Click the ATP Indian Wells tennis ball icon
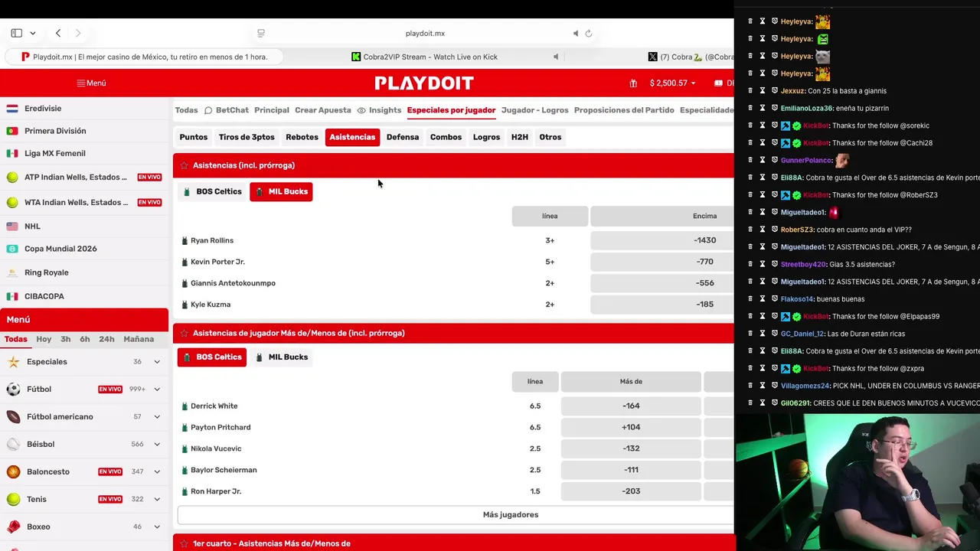This screenshot has height=551, width=980. 12,177
